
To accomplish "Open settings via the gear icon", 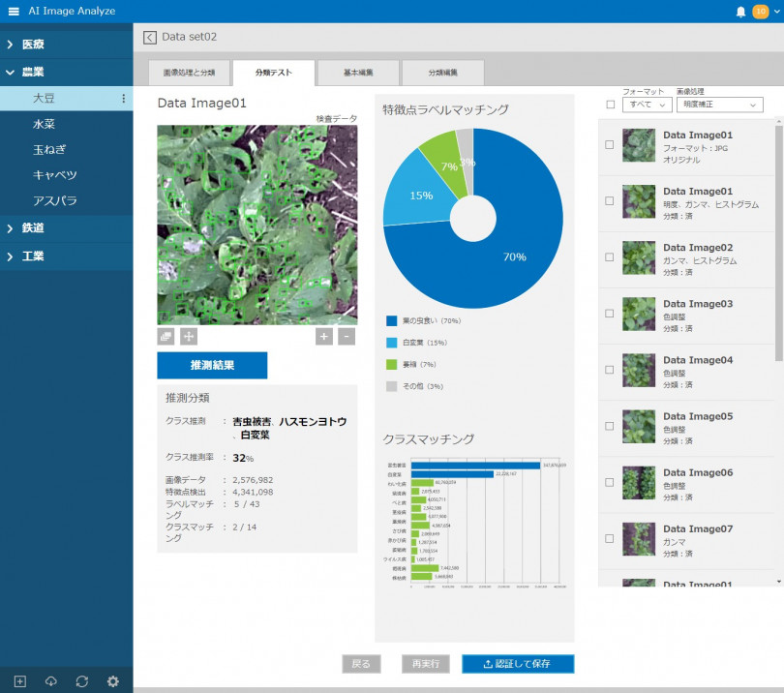I will [x=112, y=681].
